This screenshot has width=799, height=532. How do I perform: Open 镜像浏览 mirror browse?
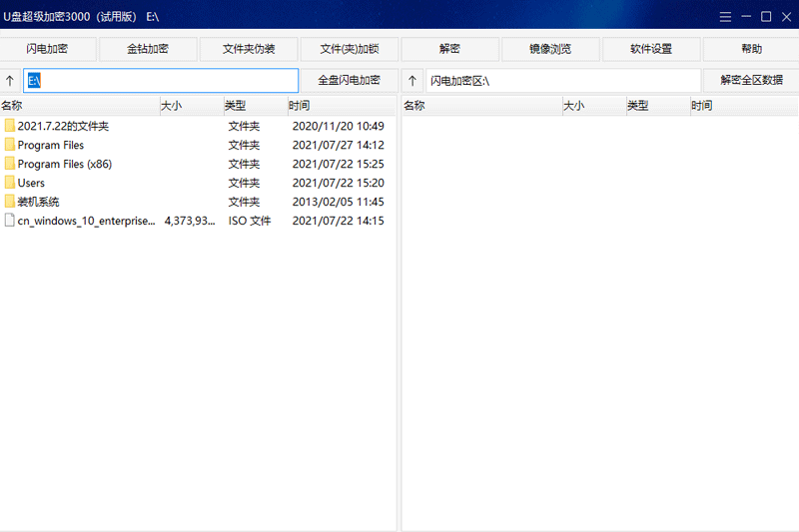550,49
